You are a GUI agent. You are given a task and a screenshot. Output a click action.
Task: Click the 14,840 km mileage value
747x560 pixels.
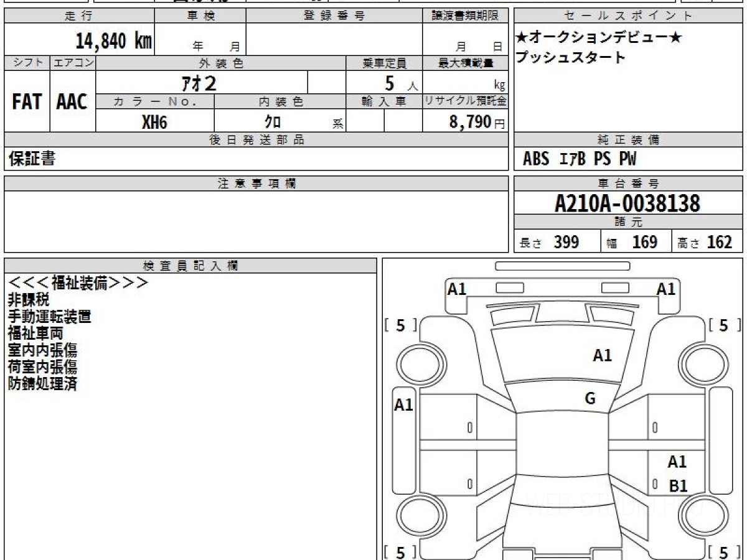click(x=113, y=41)
